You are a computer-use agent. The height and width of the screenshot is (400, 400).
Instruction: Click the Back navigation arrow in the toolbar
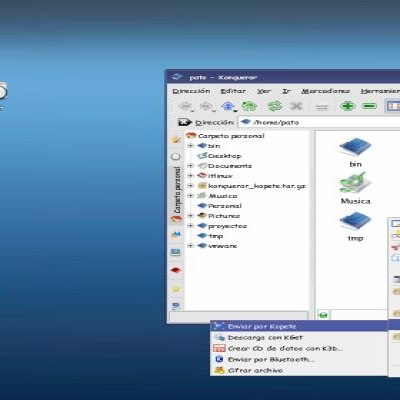pos(186,107)
